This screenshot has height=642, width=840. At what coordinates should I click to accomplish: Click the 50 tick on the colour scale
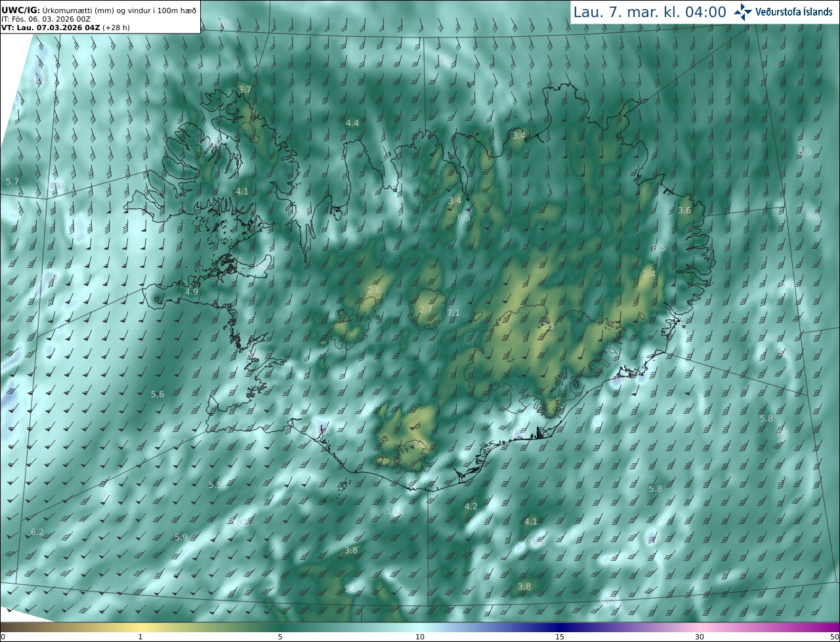[x=834, y=637]
